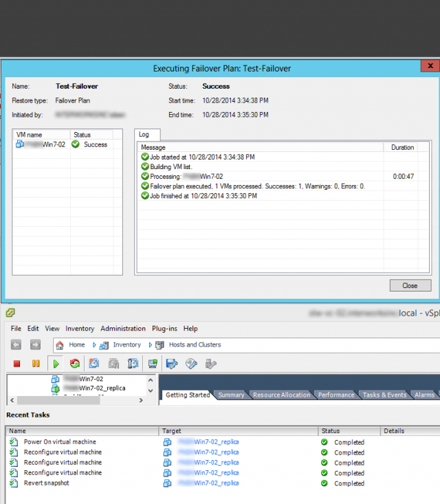Click the Win7-02_replica target link for Revert snapshot
440x504 pixels.
pyautogui.click(x=208, y=483)
